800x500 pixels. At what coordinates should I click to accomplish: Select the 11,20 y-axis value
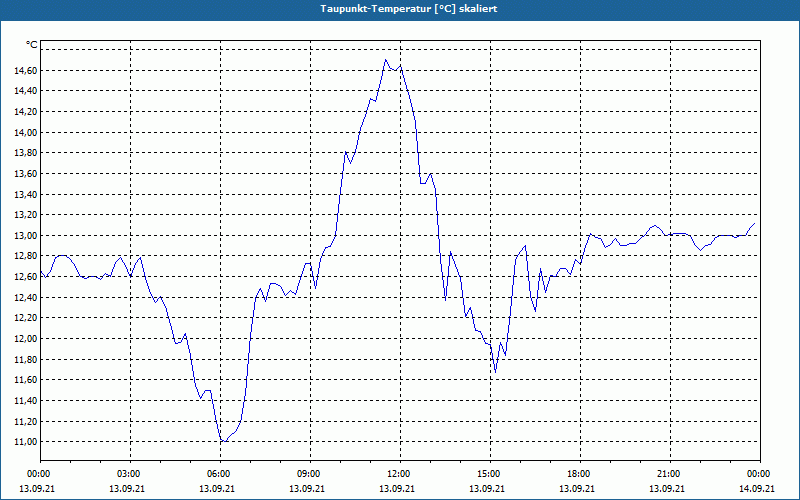tap(26, 421)
